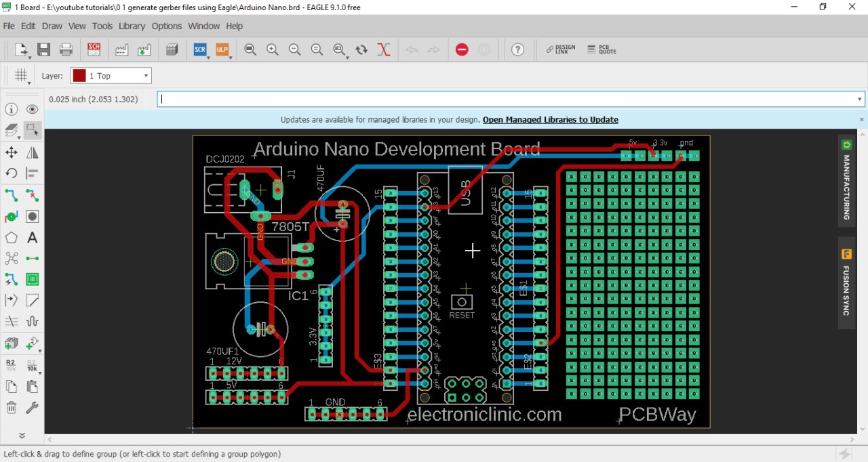Click the Delete trash can tool
The height and width of the screenshot is (462, 868).
[x=12, y=407]
